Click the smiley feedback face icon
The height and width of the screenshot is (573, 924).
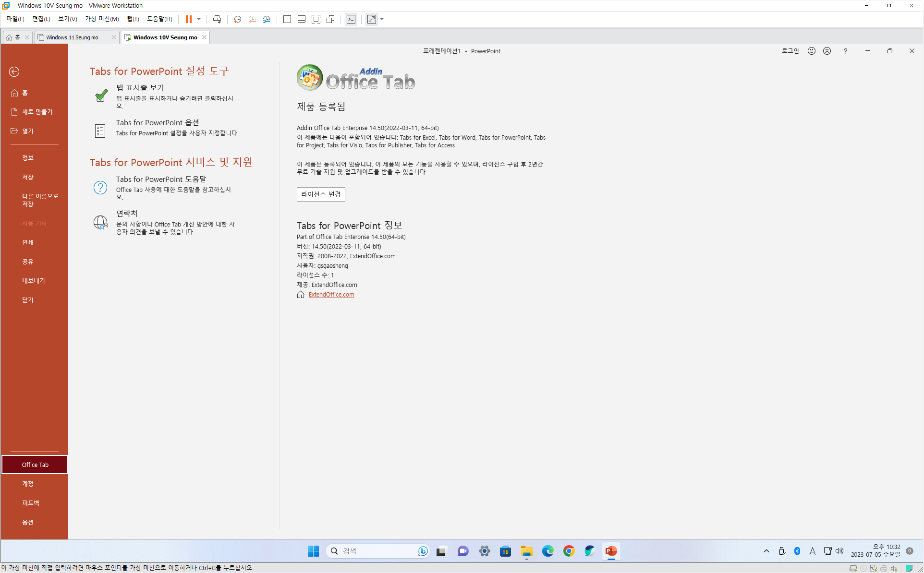[x=811, y=51]
